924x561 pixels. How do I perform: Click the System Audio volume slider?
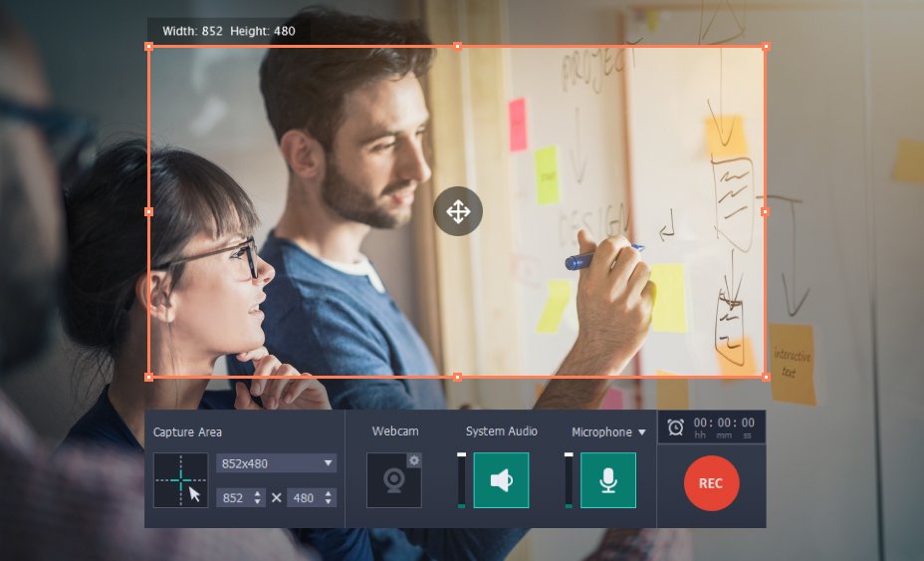pos(461,480)
